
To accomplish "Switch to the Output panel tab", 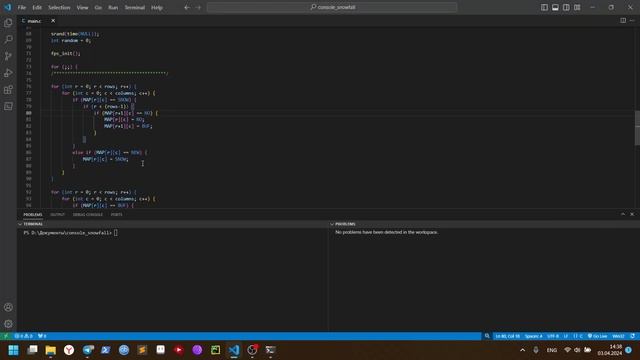I will (x=58, y=215).
